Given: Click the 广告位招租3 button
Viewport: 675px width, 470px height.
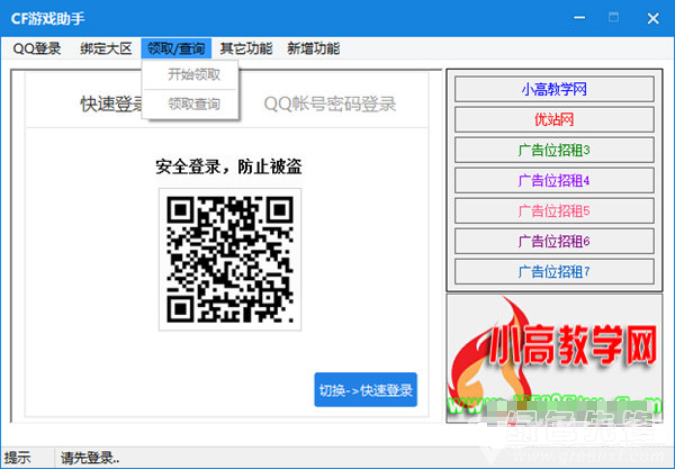Looking at the screenshot, I should click(x=554, y=150).
